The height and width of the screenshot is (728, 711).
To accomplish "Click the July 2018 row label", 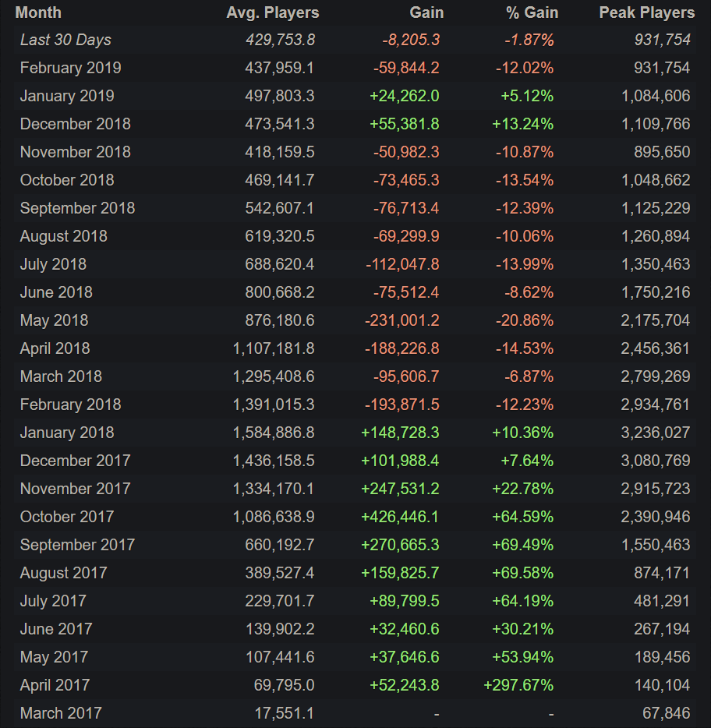I will pyautogui.click(x=53, y=264).
